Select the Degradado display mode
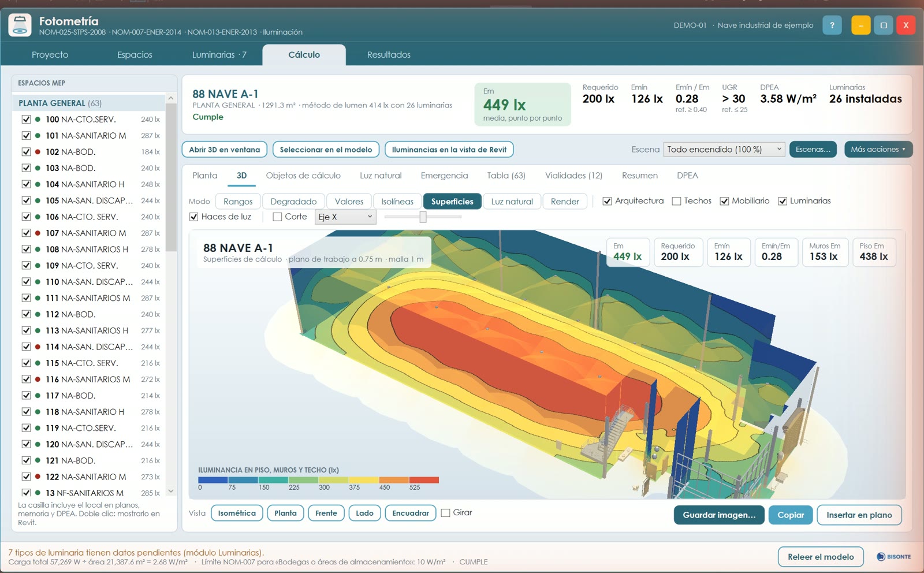924x573 pixels. (293, 201)
